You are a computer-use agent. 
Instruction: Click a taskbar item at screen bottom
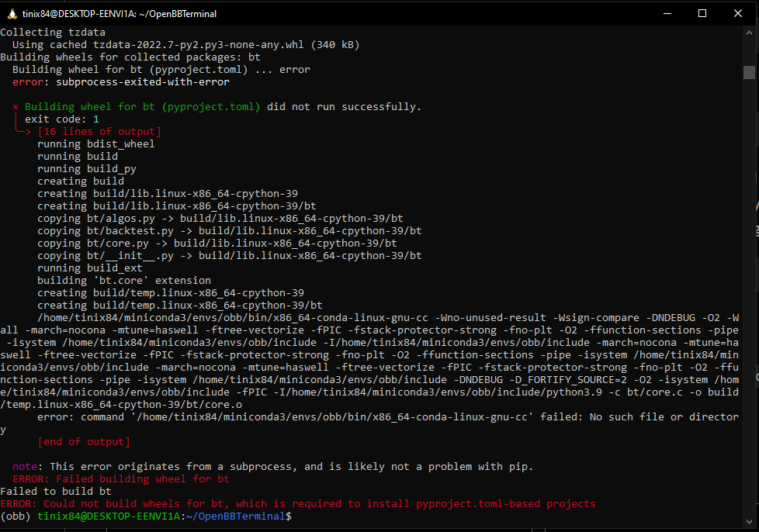[x=85, y=530]
